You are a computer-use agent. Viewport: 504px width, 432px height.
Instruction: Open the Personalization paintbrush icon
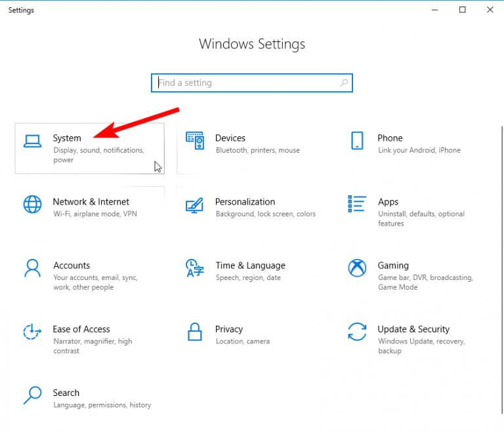click(195, 205)
